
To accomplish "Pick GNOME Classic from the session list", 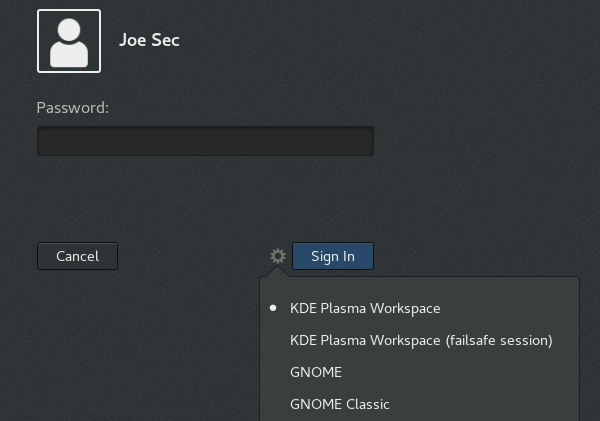I will 339,404.
